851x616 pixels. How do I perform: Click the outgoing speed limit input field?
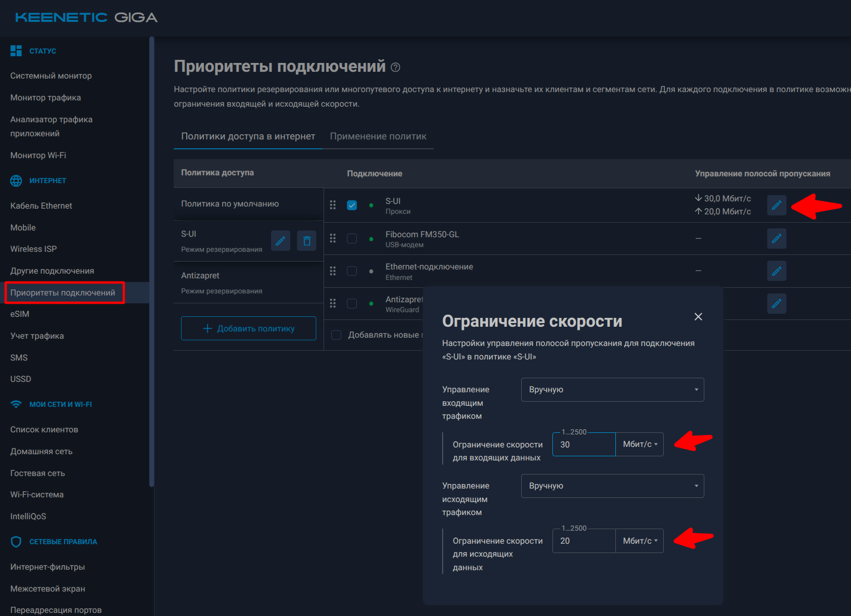point(584,541)
